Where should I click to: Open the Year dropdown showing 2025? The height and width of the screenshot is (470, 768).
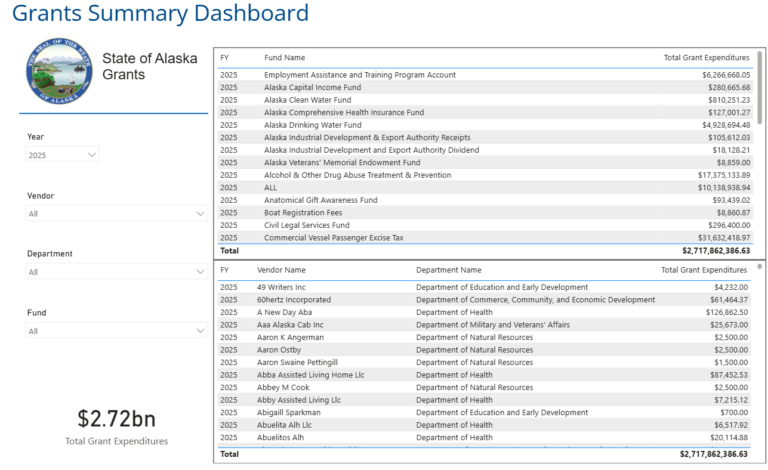point(62,155)
